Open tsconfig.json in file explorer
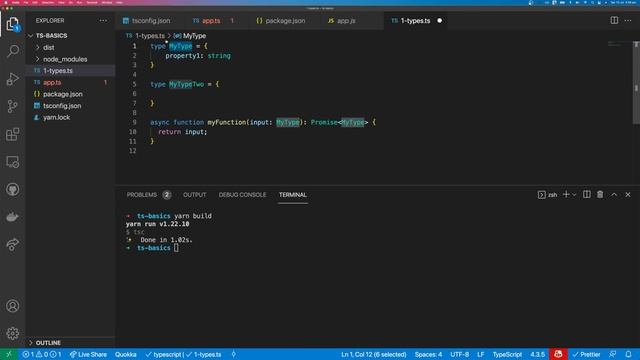 coord(70,106)
